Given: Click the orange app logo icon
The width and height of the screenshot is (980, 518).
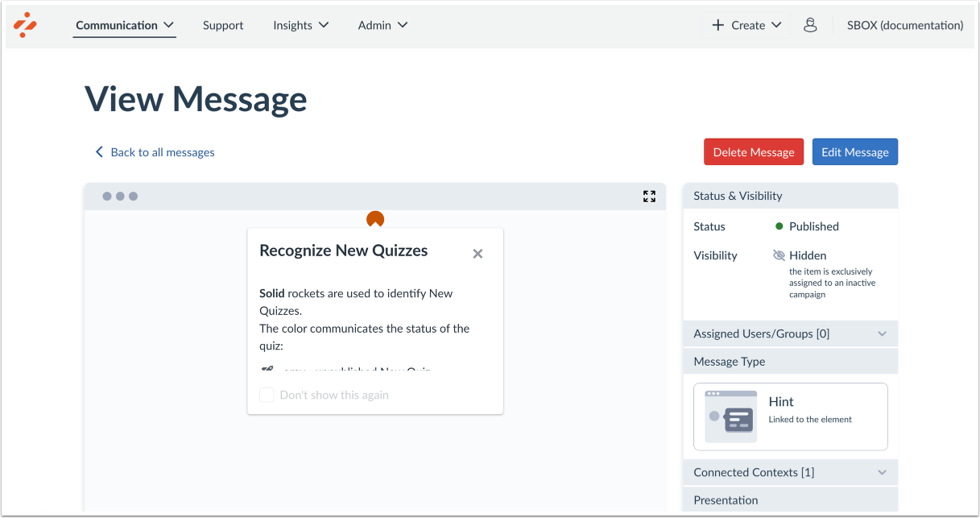Looking at the screenshot, I should coord(26,25).
